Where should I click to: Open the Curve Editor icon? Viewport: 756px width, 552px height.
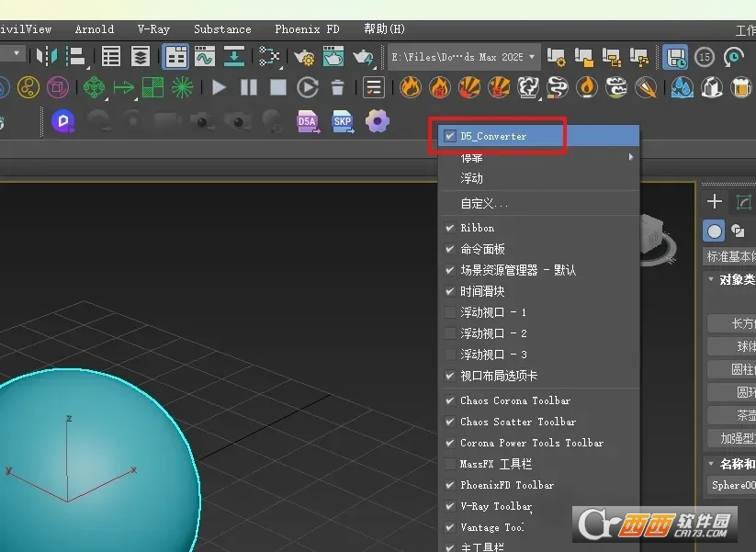205,57
